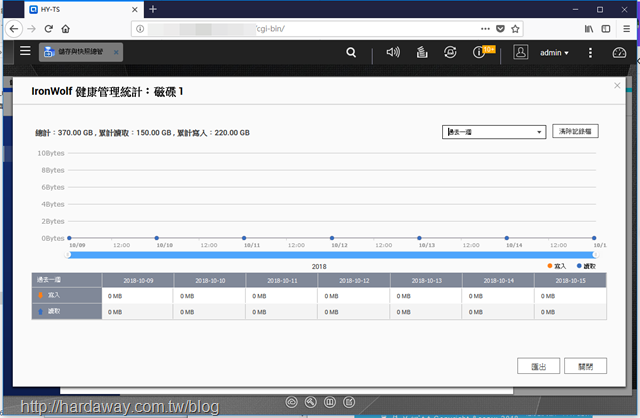640x418 pixels.
Task: Go back in the browser
Action: pyautogui.click(x=14, y=29)
